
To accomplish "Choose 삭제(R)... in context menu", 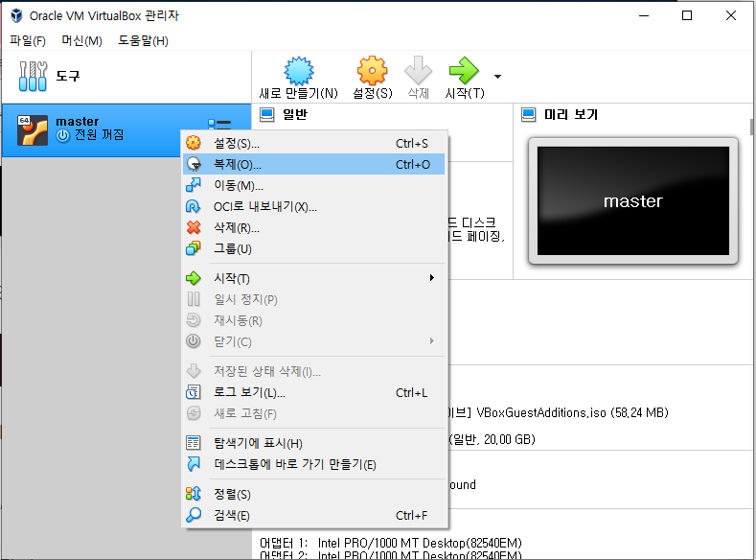I will pyautogui.click(x=314, y=227).
